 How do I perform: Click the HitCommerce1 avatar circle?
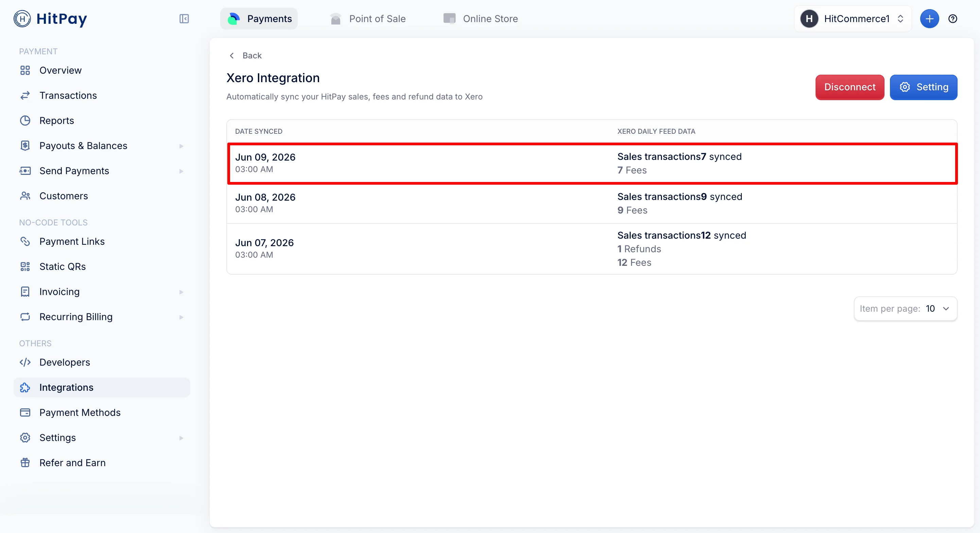[x=809, y=19]
